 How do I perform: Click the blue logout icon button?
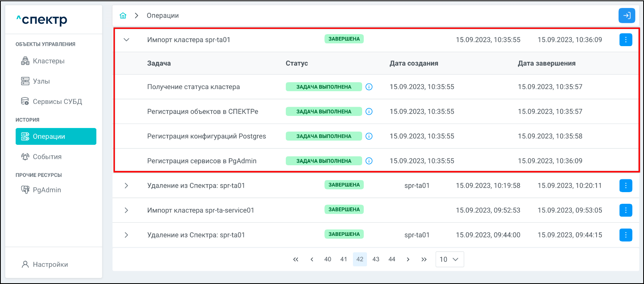[626, 16]
